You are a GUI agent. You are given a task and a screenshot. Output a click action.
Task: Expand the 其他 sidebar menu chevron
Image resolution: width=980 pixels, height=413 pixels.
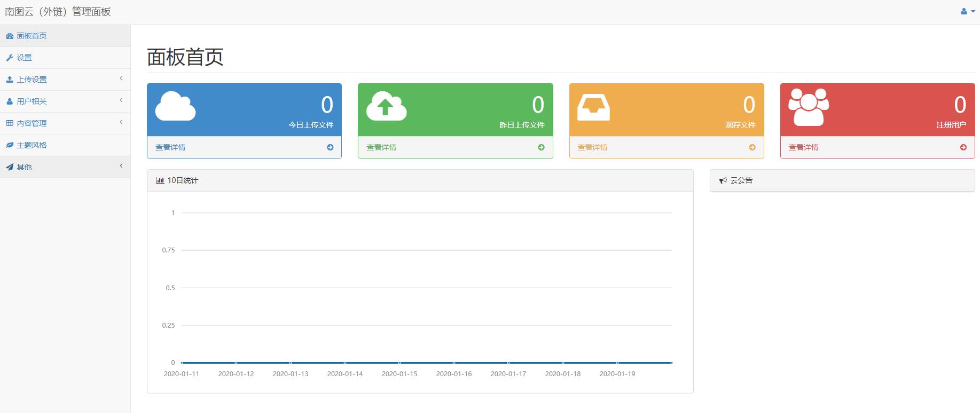[121, 166]
